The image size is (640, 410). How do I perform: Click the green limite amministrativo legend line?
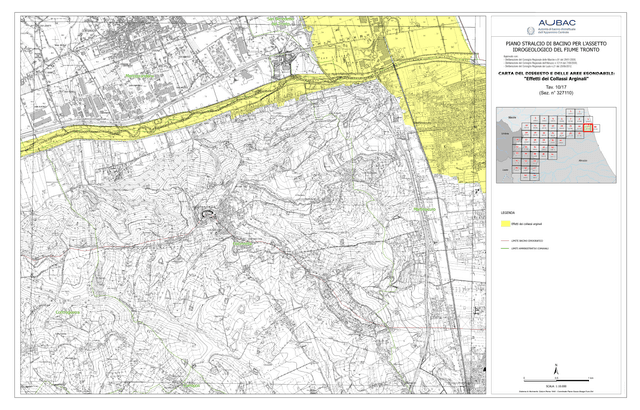point(505,248)
